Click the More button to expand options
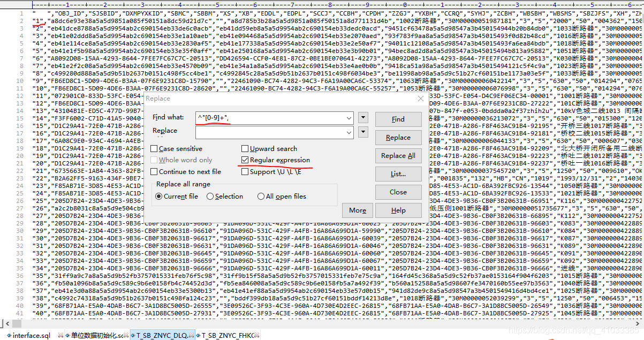This screenshot has width=644, height=340. pos(358,210)
